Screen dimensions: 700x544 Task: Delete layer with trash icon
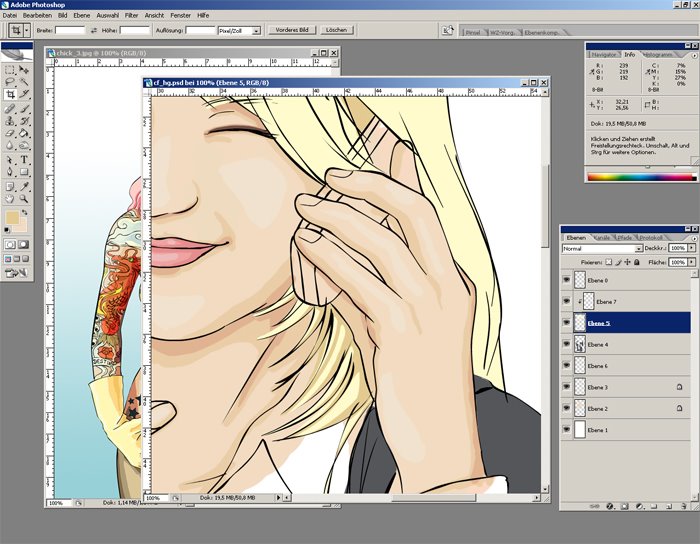683,507
